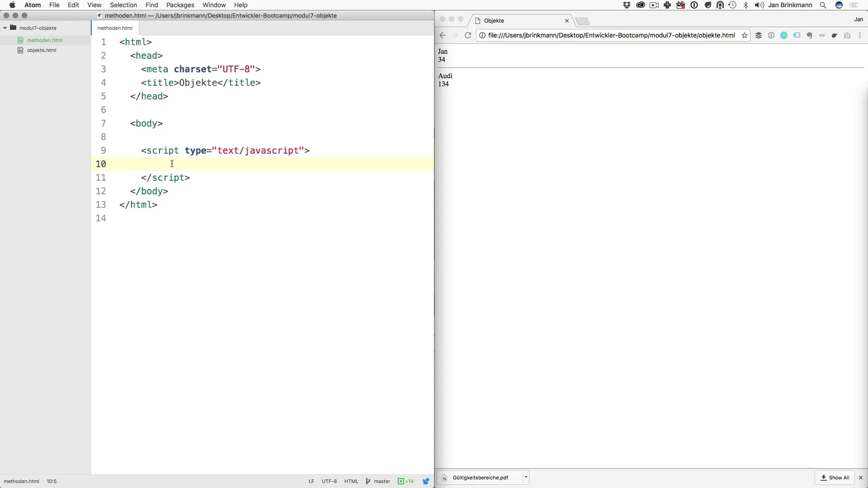Click the teal 'm' extension icon

point(784,35)
